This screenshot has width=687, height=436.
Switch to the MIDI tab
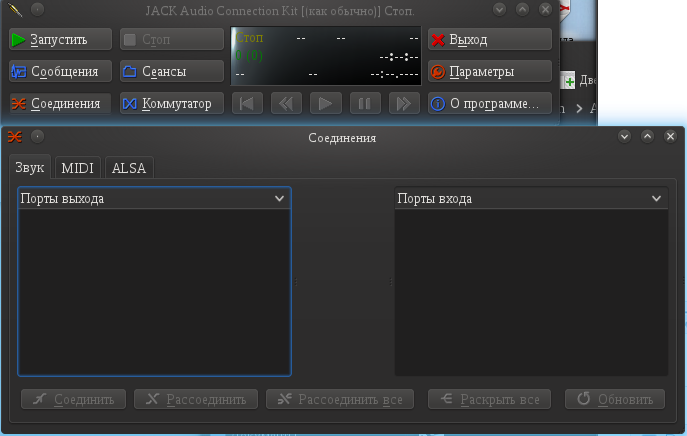(x=78, y=168)
